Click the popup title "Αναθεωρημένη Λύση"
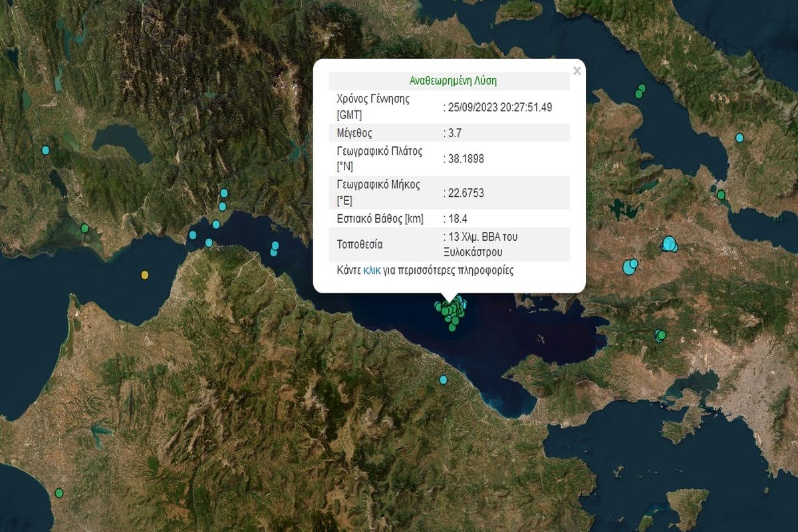 (453, 81)
